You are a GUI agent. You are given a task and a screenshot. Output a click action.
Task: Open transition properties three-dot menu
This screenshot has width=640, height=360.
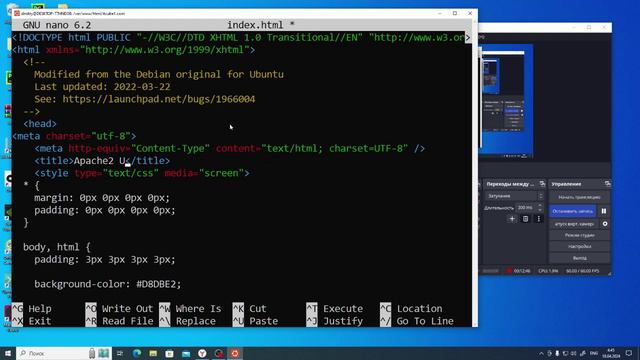click(x=538, y=219)
